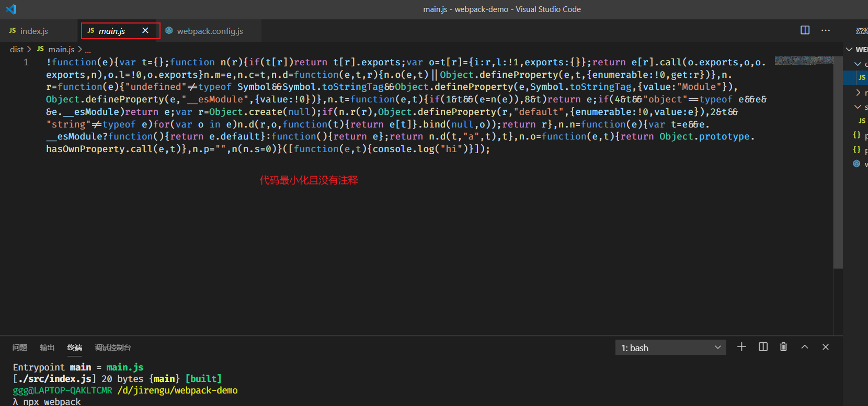The height and width of the screenshot is (406, 868).
Task: Close the main.js tab
Action: coord(145,31)
